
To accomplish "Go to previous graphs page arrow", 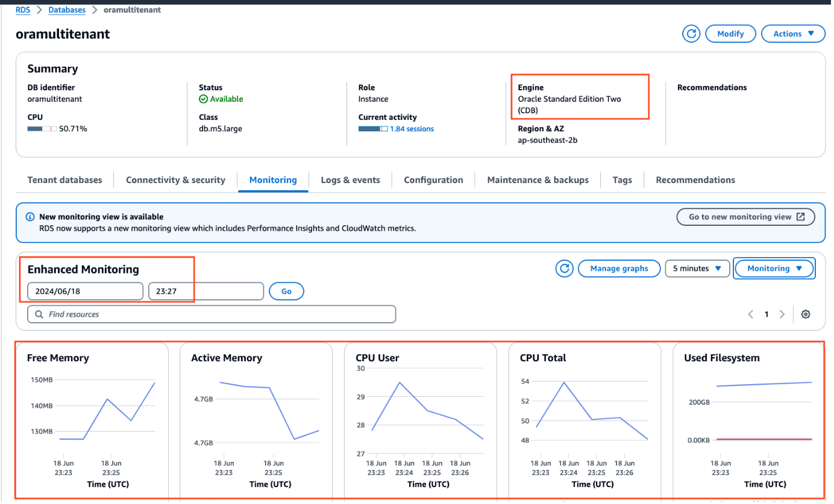I will point(751,314).
